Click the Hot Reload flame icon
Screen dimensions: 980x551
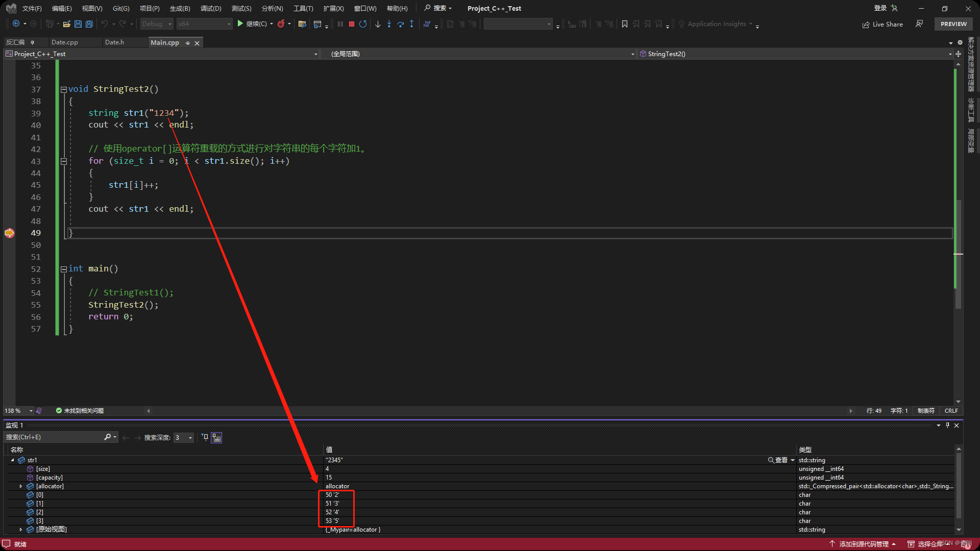coord(281,24)
